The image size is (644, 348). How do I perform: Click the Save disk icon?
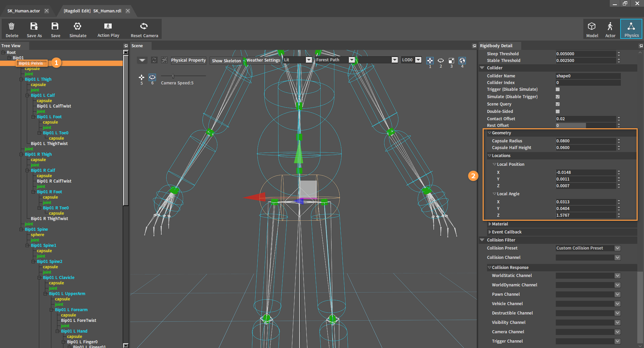point(55,26)
